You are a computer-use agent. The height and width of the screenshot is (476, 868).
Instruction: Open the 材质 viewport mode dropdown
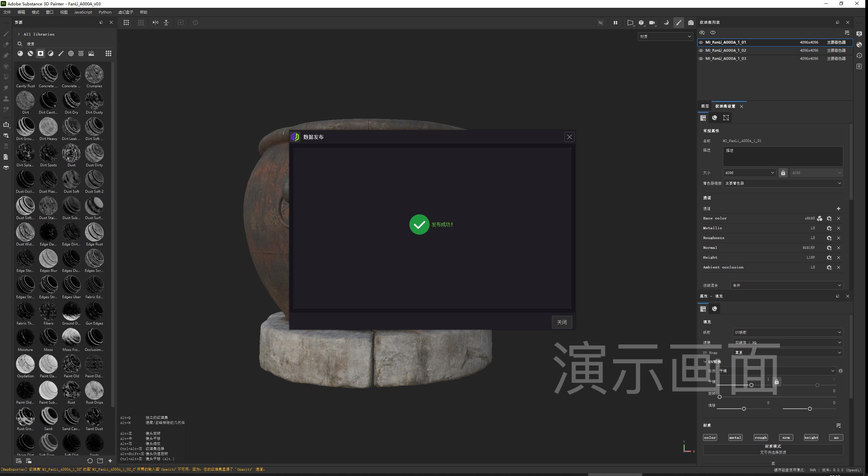[665, 37]
